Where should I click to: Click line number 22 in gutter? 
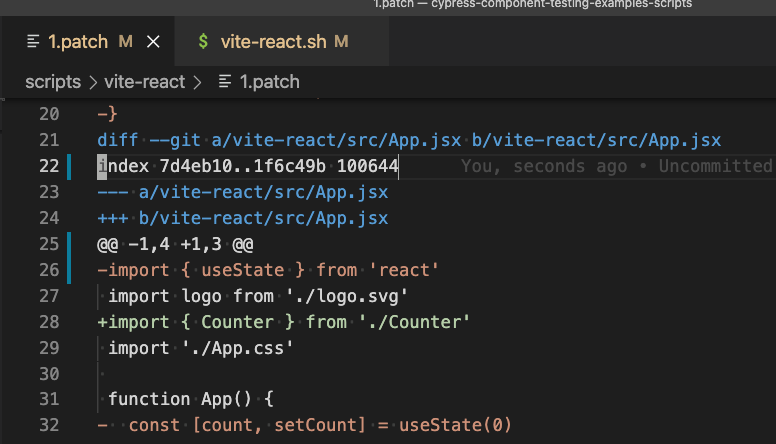tap(49, 166)
